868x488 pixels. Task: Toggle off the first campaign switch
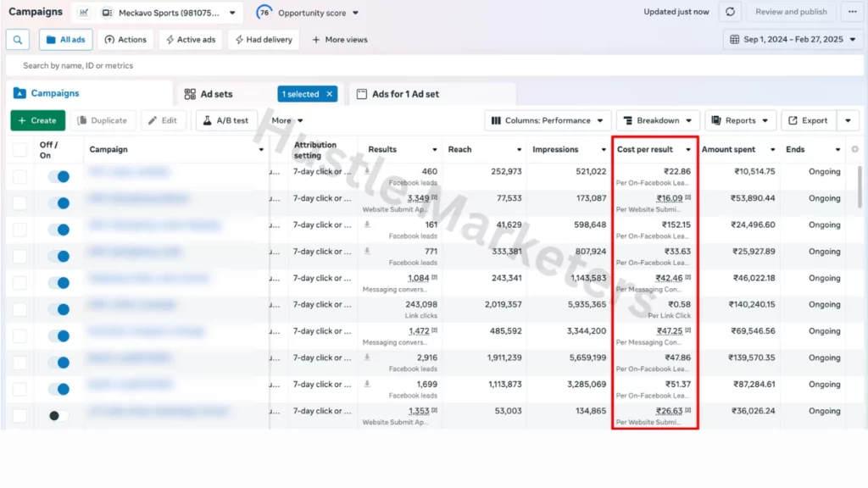click(x=58, y=176)
